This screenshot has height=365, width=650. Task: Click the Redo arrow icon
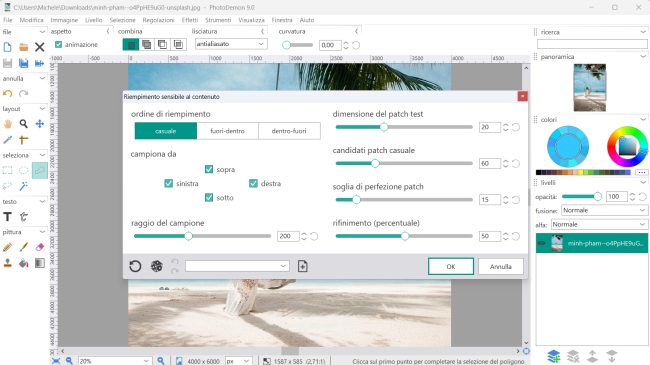click(x=24, y=93)
